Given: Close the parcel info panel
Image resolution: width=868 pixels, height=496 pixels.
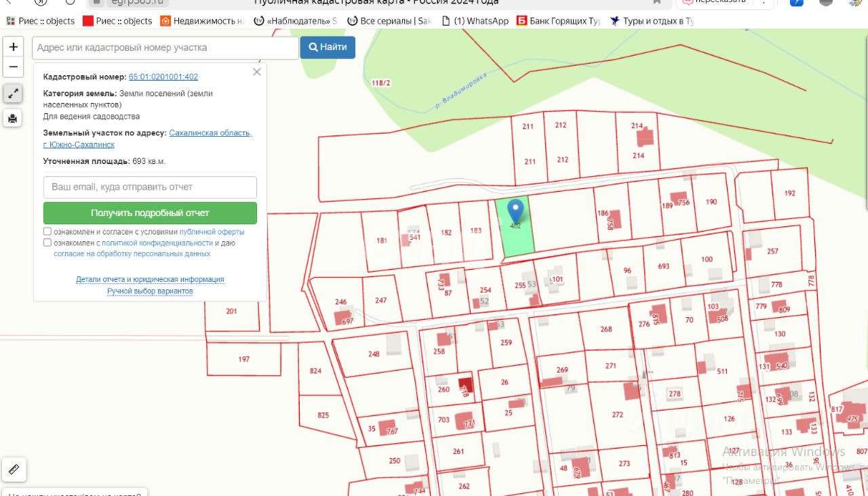Looking at the screenshot, I should (x=256, y=72).
